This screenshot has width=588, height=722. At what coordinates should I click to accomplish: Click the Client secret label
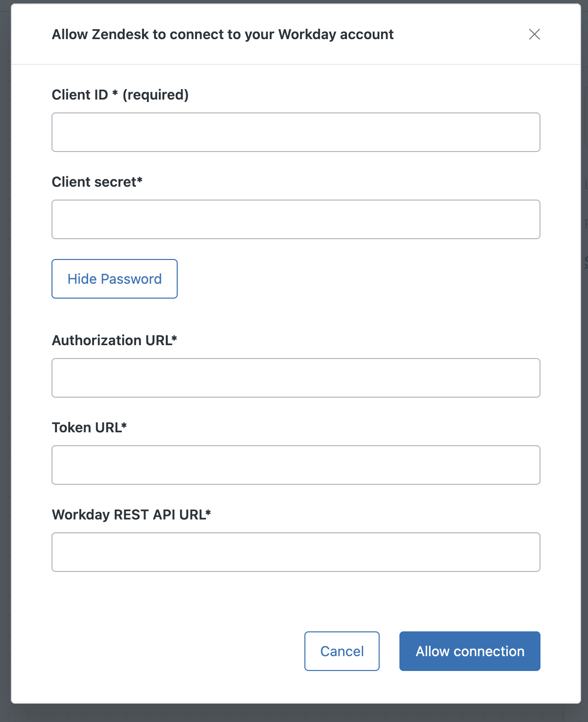[94, 182]
